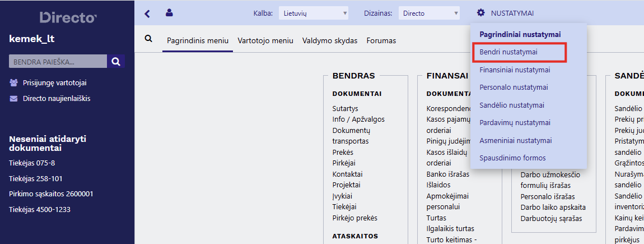
Task: Click the Bendra paieška input field
Action: [x=58, y=62]
